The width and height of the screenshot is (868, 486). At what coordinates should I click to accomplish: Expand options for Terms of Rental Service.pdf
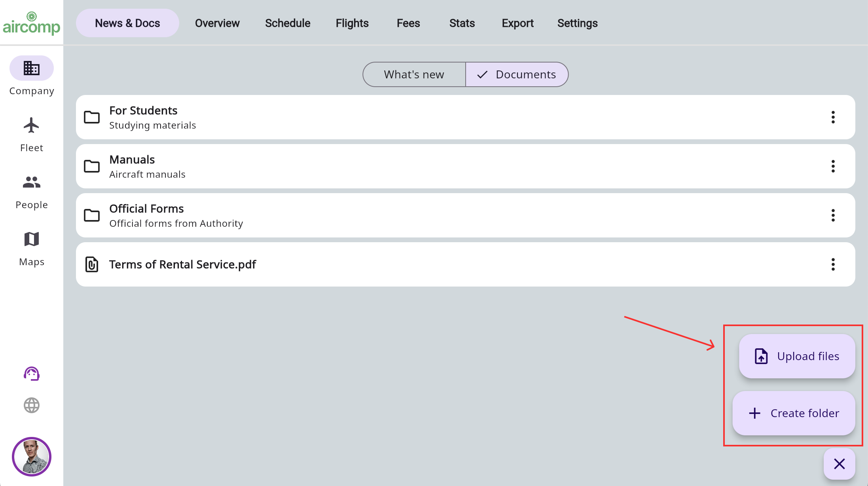click(834, 264)
